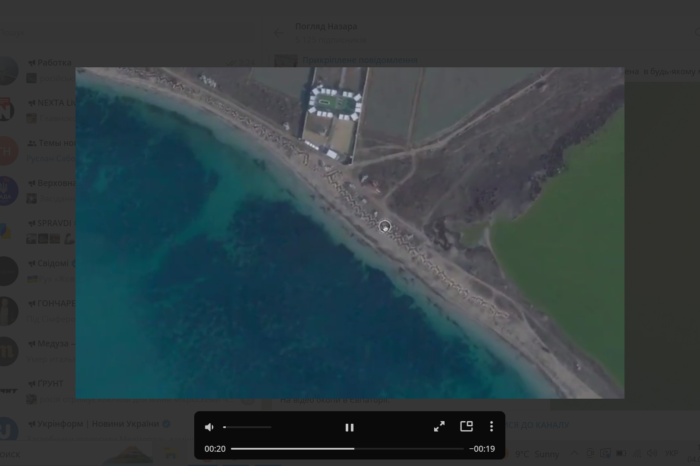Screen dimensions: 700x466
Task: Open the Медуза channel chat
Action: tap(38, 351)
